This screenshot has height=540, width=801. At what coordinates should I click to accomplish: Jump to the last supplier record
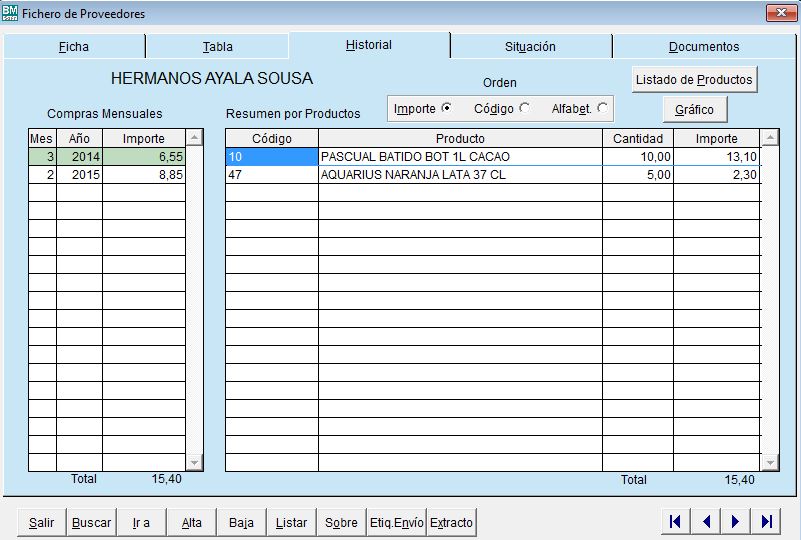[x=766, y=521]
